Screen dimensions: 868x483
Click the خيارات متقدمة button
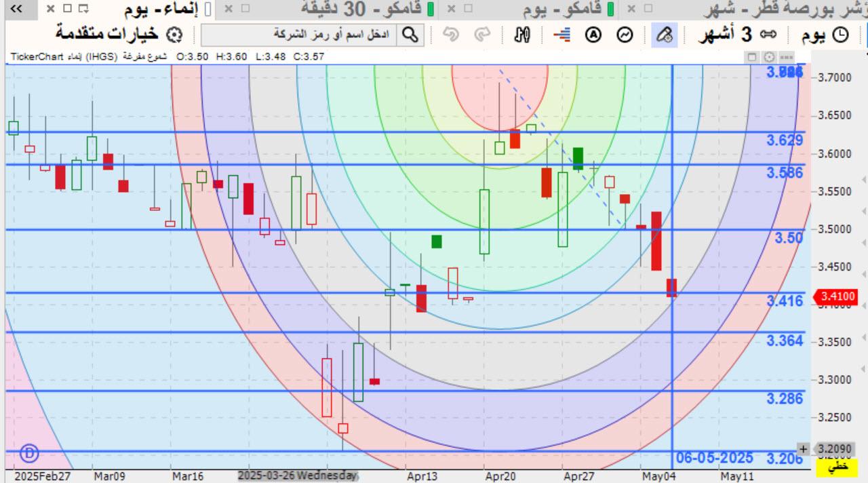click(x=119, y=35)
